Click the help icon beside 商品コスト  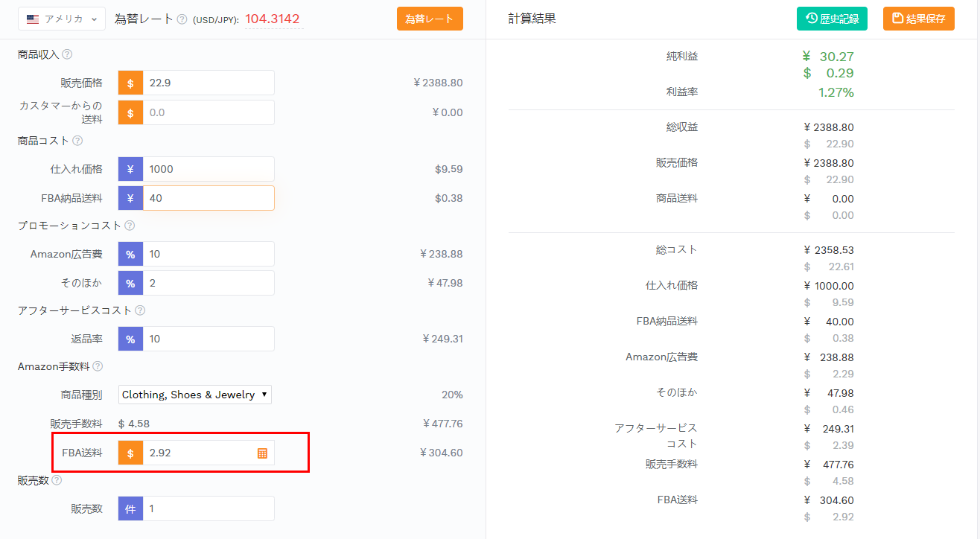click(x=77, y=140)
